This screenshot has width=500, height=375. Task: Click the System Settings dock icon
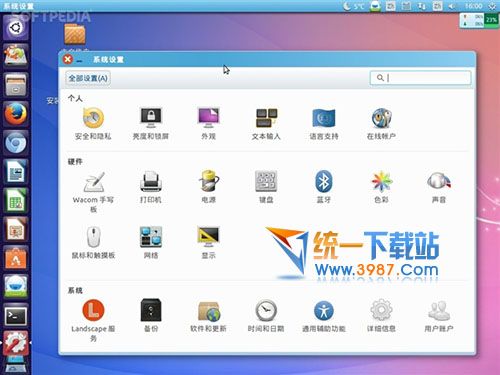coord(16,343)
